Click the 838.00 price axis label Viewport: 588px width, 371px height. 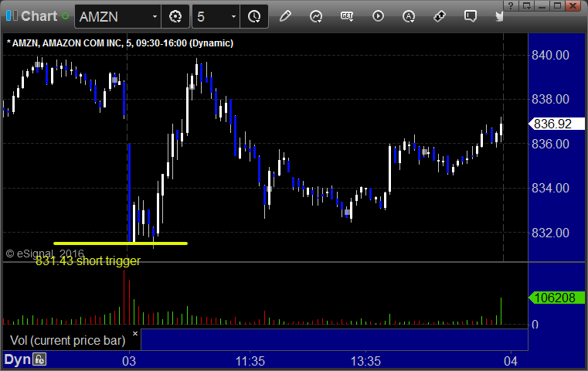(x=550, y=100)
